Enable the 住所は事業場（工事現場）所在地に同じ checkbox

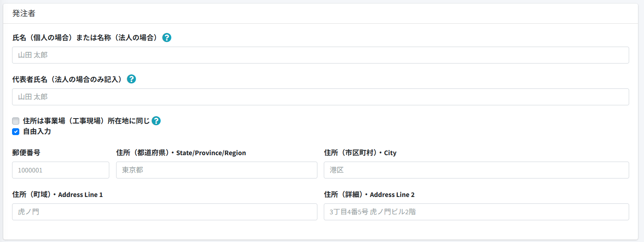click(x=16, y=121)
